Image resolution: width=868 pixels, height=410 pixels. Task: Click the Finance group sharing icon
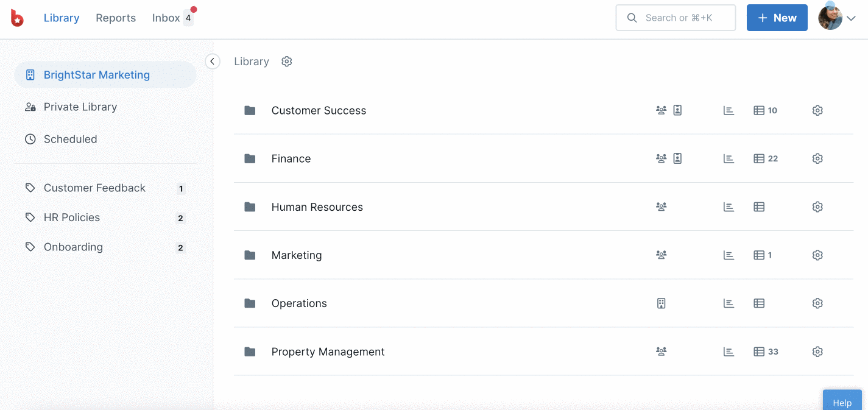pyautogui.click(x=661, y=158)
